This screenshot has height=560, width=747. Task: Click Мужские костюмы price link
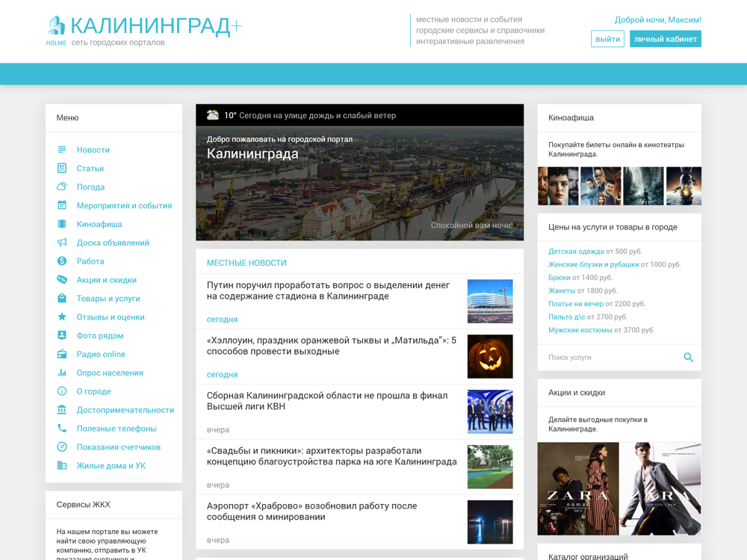(x=580, y=329)
